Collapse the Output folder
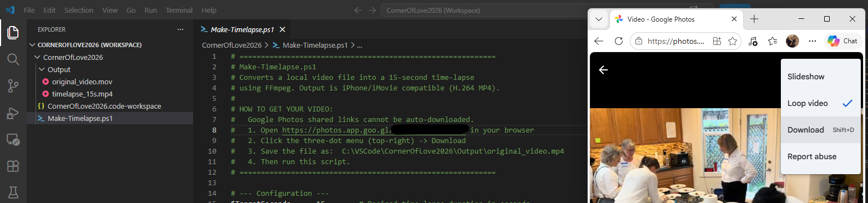Viewport: 868px width, 203px height. click(x=110, y=69)
